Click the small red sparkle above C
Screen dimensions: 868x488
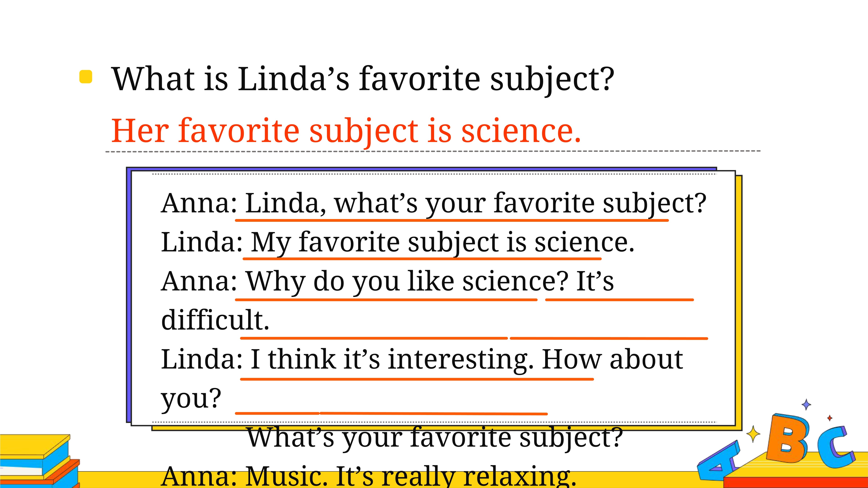(830, 418)
